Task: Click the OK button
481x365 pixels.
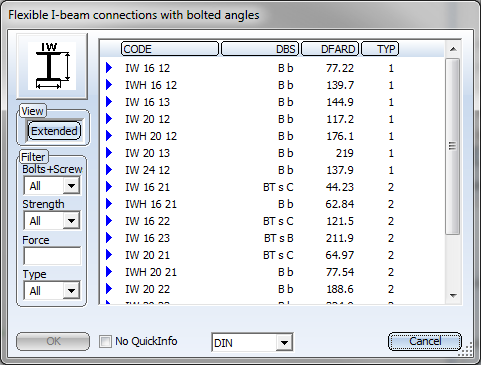Action: [x=53, y=341]
